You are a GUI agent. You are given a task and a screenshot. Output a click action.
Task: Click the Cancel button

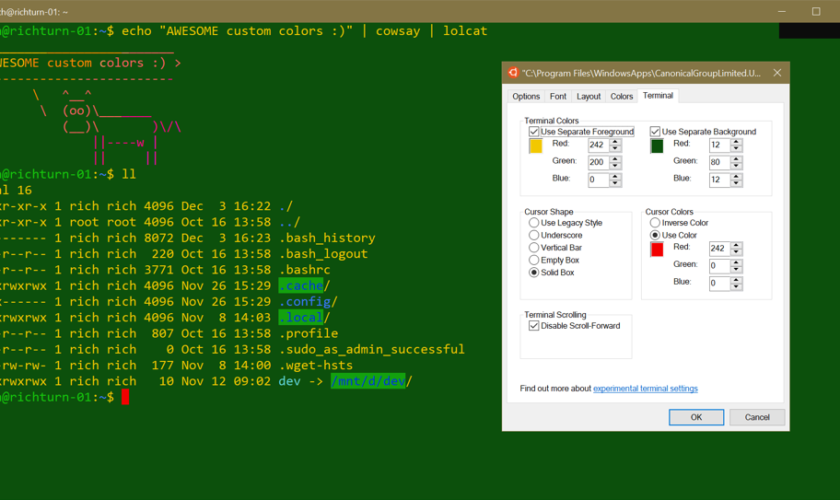tap(757, 417)
